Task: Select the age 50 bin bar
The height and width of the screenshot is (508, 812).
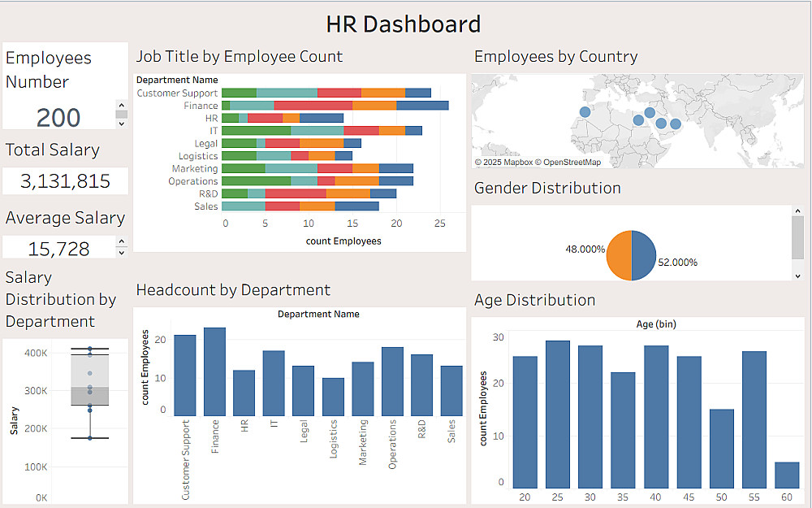Action: [x=722, y=449]
